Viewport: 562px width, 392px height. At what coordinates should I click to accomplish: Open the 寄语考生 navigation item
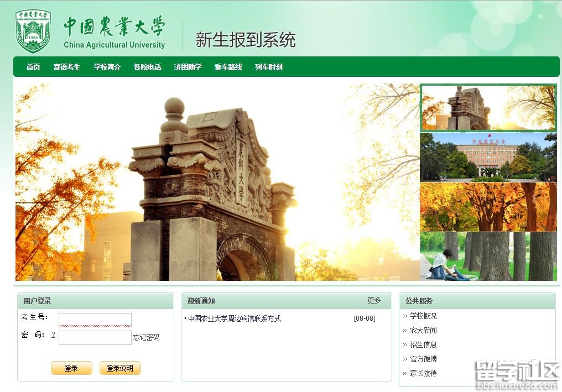click(x=67, y=67)
